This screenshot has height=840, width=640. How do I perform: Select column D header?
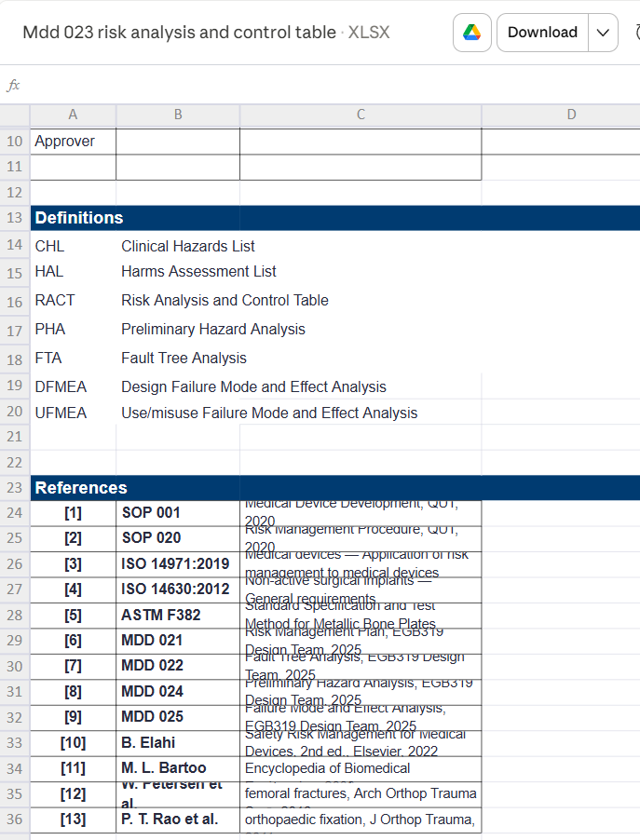point(561,115)
